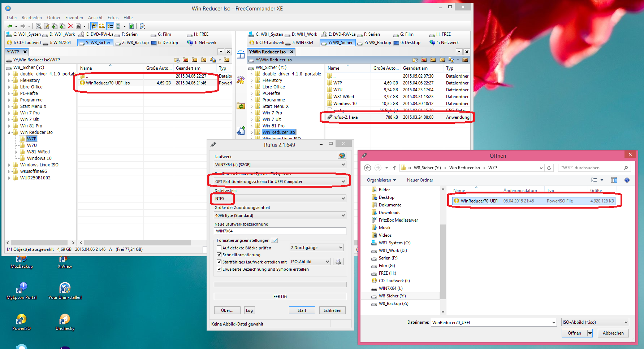644x349 pixels.
Task: Click the refresh icon in Öffnen address bar
Action: click(x=549, y=168)
